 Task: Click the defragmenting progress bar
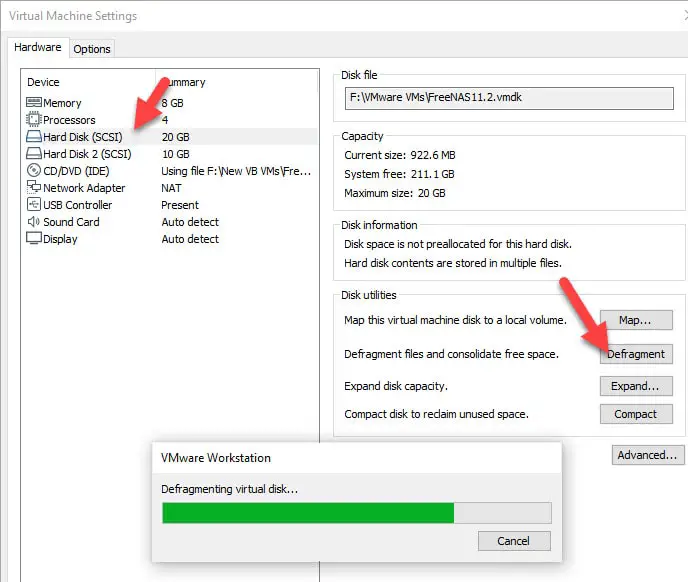pyautogui.click(x=357, y=513)
